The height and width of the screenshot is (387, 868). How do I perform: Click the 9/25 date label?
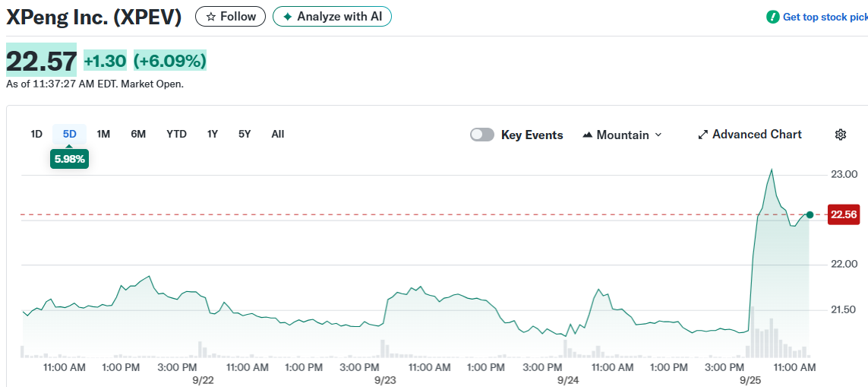point(750,380)
